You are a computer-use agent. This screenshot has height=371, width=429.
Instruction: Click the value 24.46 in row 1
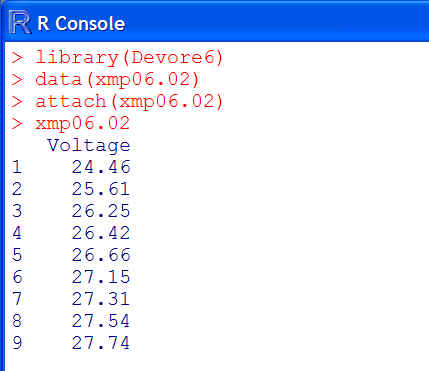[101, 167]
